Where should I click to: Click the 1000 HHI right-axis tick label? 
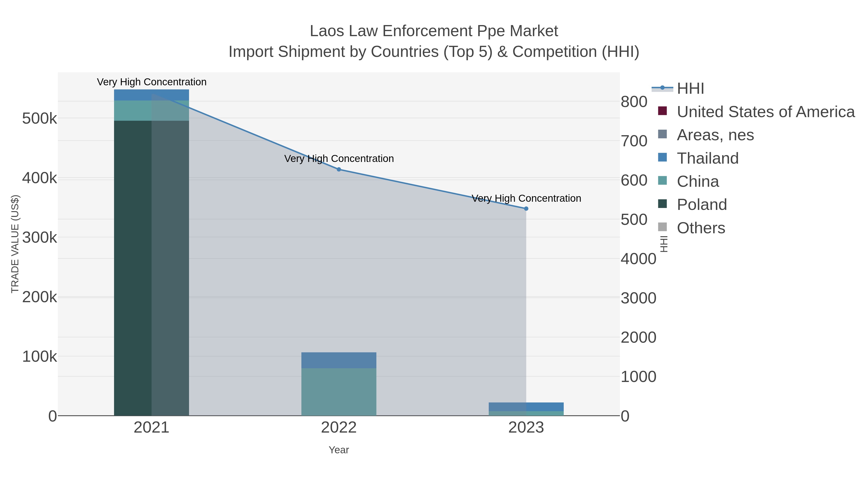[x=638, y=377]
